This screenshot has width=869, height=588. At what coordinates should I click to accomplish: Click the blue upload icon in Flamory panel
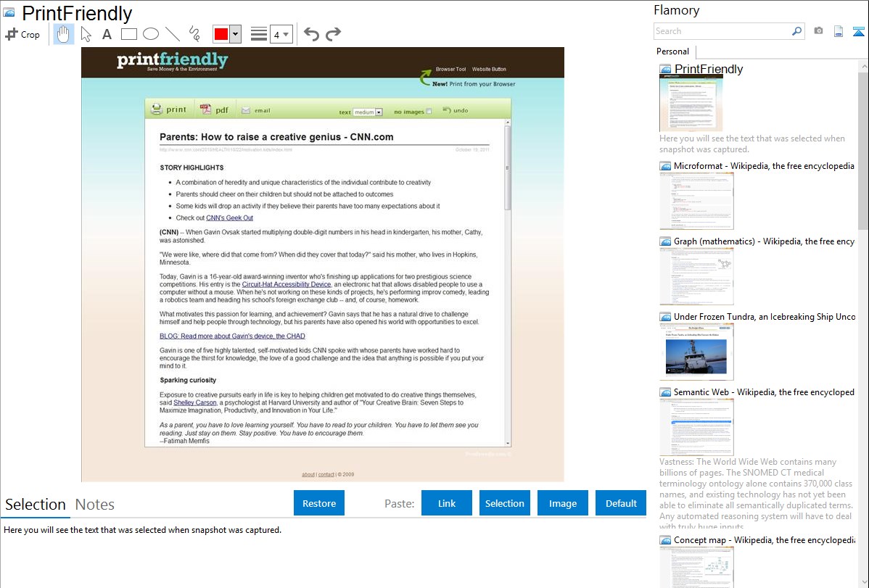(x=858, y=32)
